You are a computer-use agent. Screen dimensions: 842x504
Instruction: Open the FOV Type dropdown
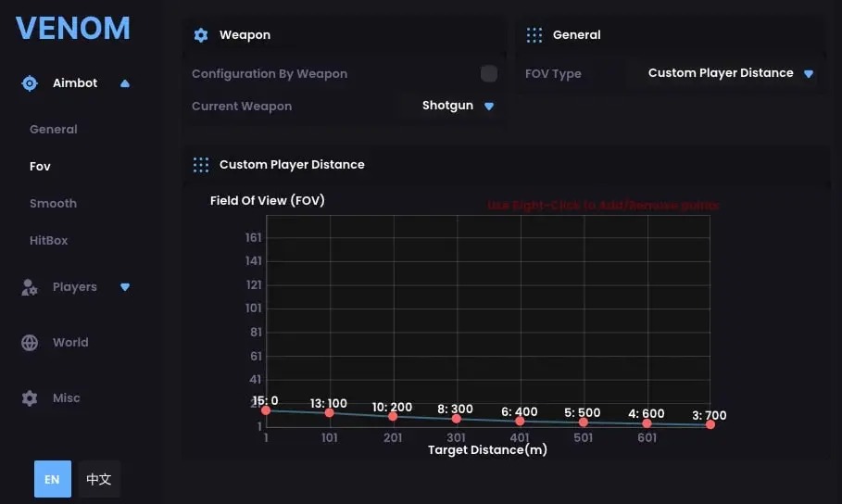pos(730,73)
